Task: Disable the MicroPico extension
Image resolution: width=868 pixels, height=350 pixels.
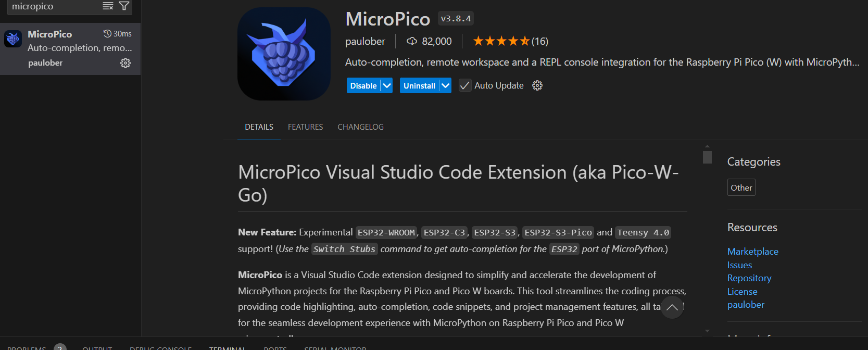Action: click(x=363, y=85)
